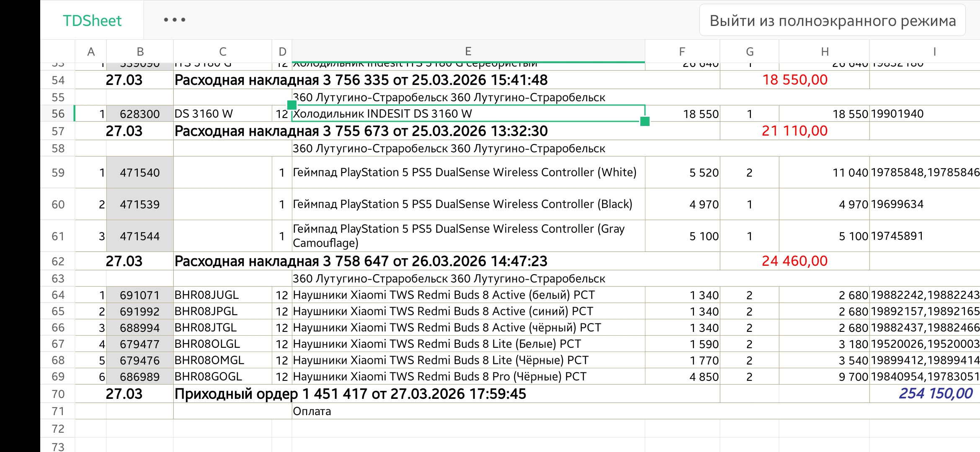Select row 70 header

(58, 394)
